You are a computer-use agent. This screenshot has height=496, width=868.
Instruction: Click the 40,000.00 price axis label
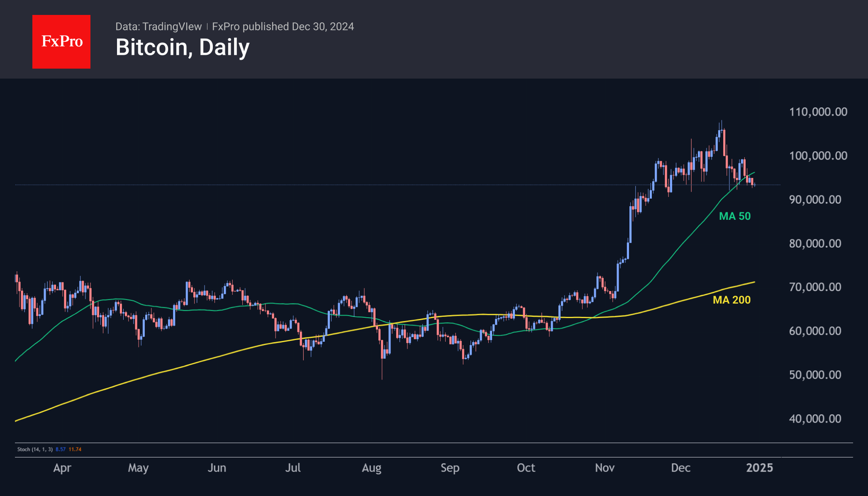[x=815, y=419]
